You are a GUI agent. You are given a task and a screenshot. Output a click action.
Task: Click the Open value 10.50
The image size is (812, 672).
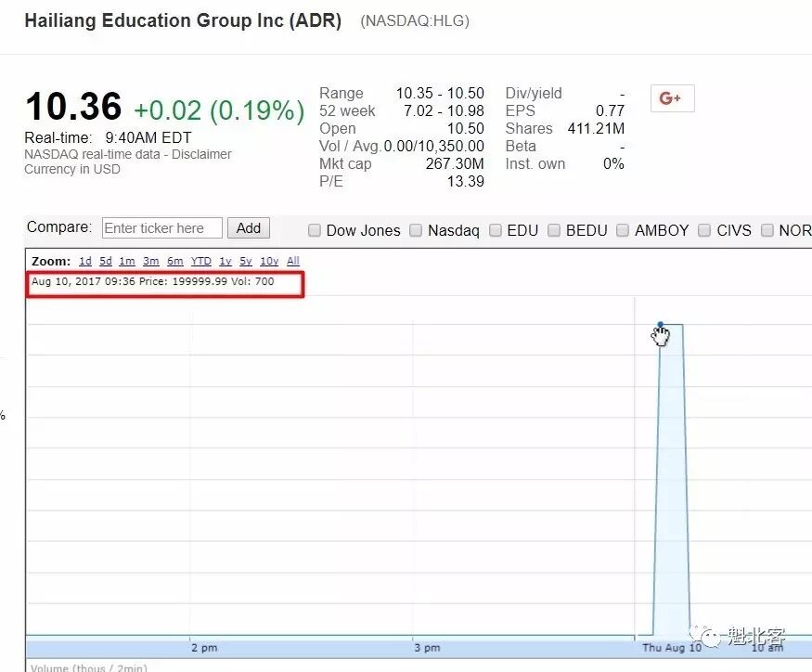click(466, 128)
